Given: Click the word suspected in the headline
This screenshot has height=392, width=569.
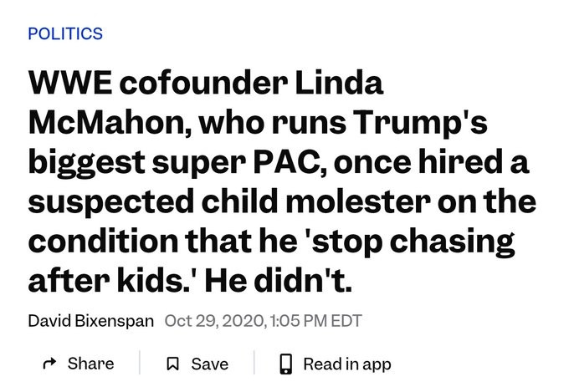Looking at the screenshot, I should coord(111,202).
